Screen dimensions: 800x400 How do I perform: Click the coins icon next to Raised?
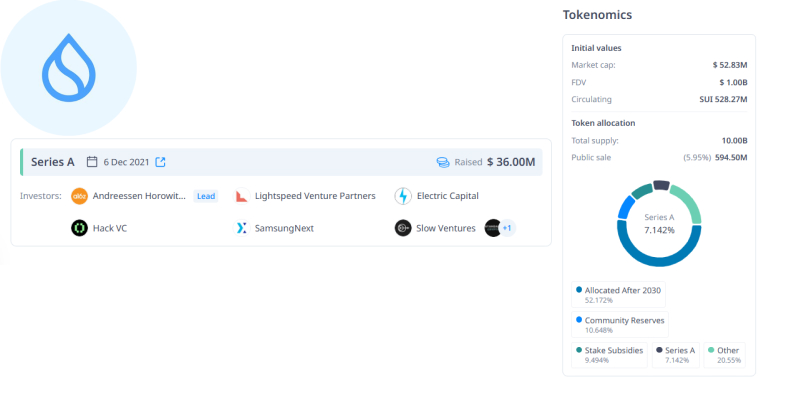(x=443, y=162)
